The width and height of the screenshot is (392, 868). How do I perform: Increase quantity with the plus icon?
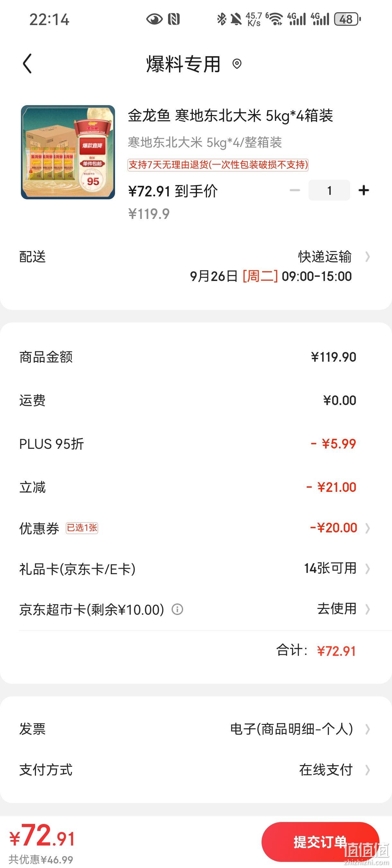click(363, 190)
